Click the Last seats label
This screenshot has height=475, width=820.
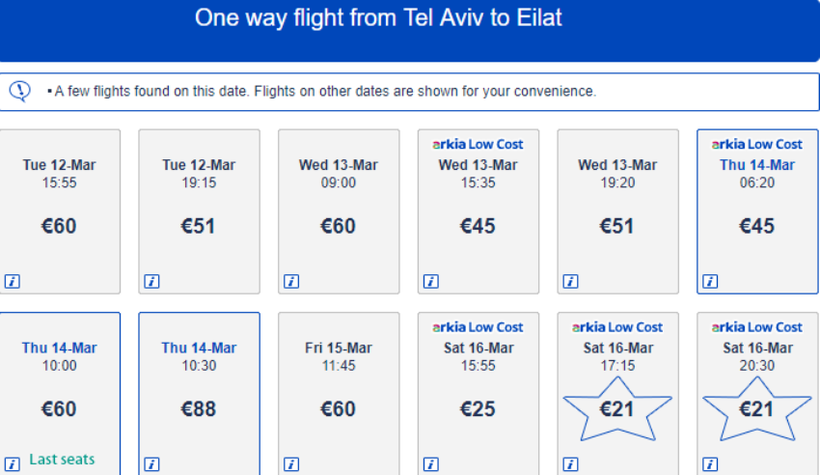tap(62, 459)
